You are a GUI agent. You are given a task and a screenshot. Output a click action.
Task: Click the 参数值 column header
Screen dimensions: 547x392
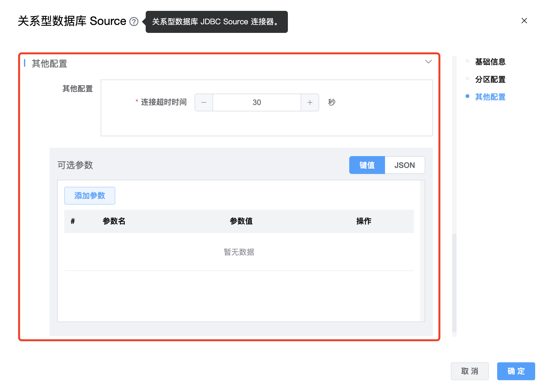(x=241, y=221)
